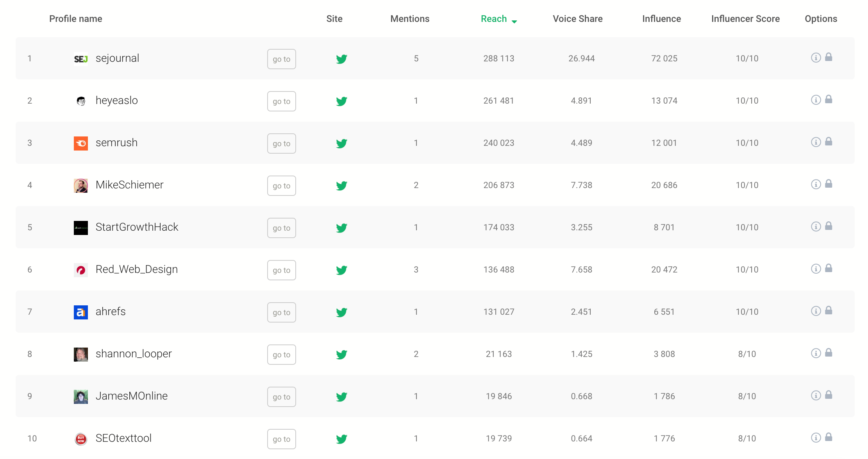Sort table by Profile name
The width and height of the screenshot is (868, 459).
(75, 19)
